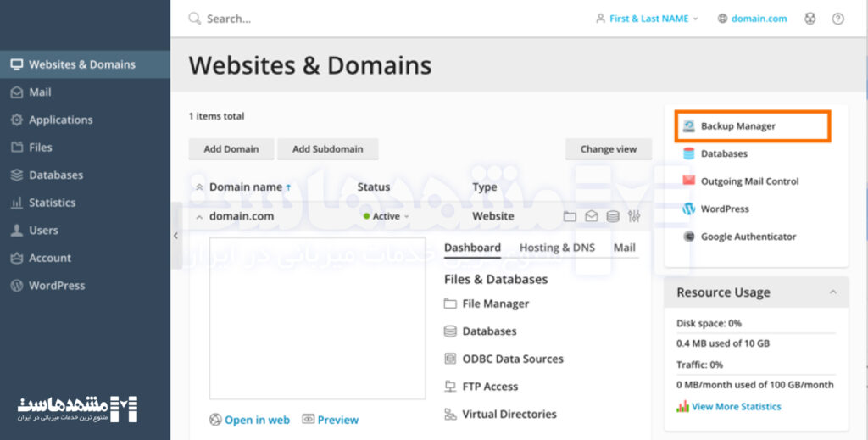
Task: Click the Outgoing Mail Control icon
Action: click(x=688, y=181)
